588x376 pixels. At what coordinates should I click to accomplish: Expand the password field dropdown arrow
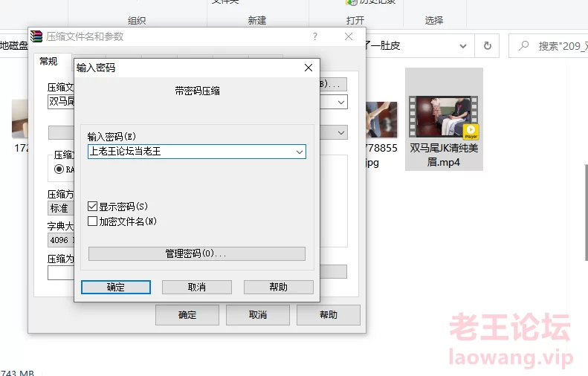tap(300, 152)
